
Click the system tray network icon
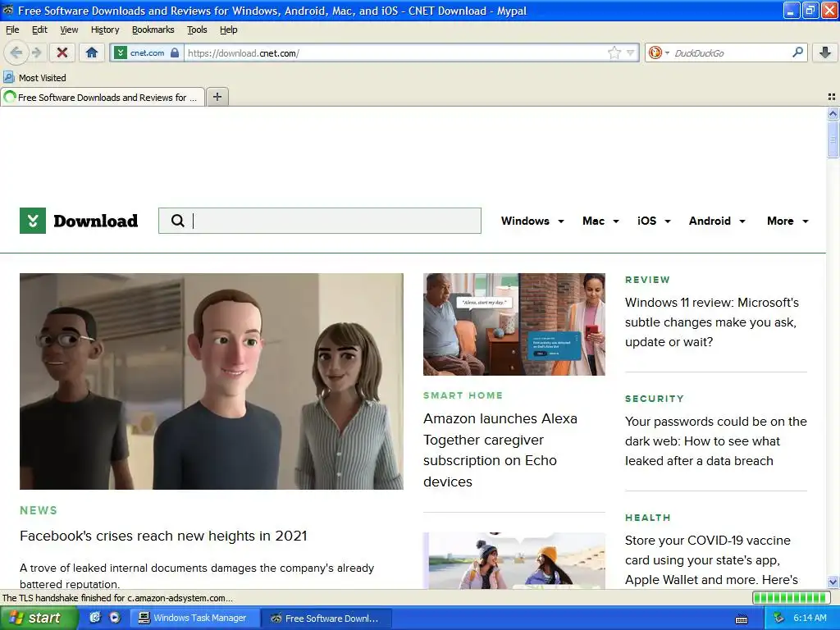click(779, 618)
